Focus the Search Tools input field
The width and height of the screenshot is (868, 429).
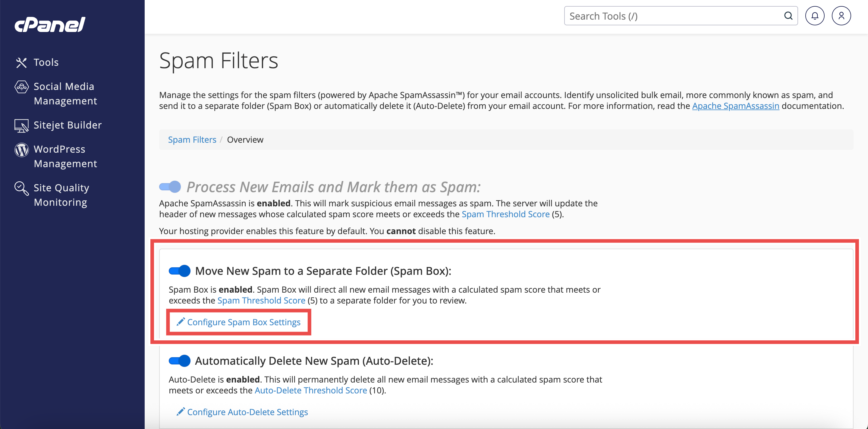click(674, 16)
